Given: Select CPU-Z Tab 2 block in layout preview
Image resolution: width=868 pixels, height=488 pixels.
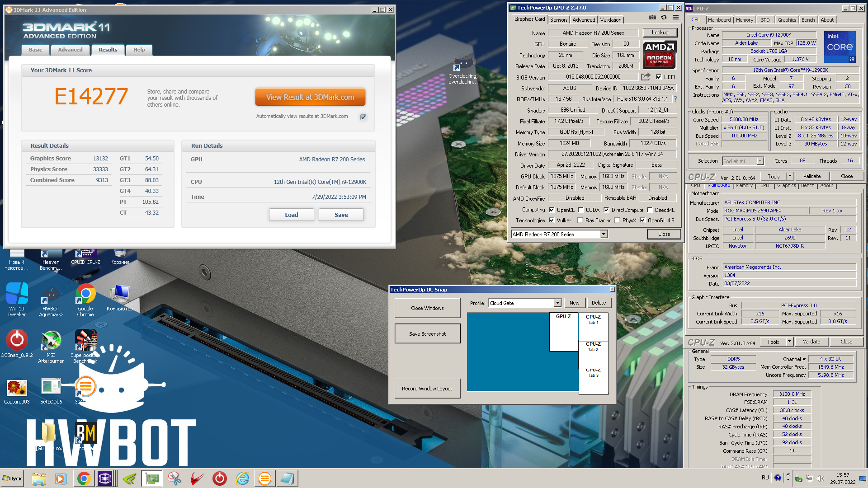Looking at the screenshot, I should pos(593,355).
